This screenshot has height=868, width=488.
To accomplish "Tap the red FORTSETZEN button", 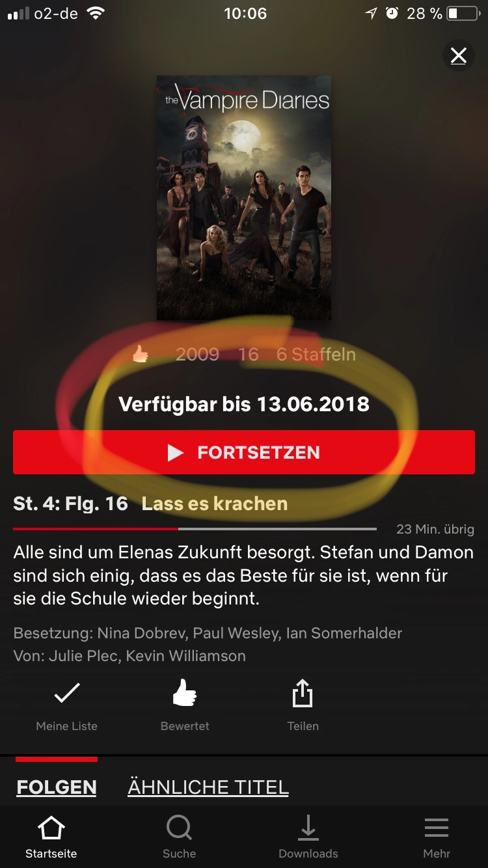I will pos(244,452).
